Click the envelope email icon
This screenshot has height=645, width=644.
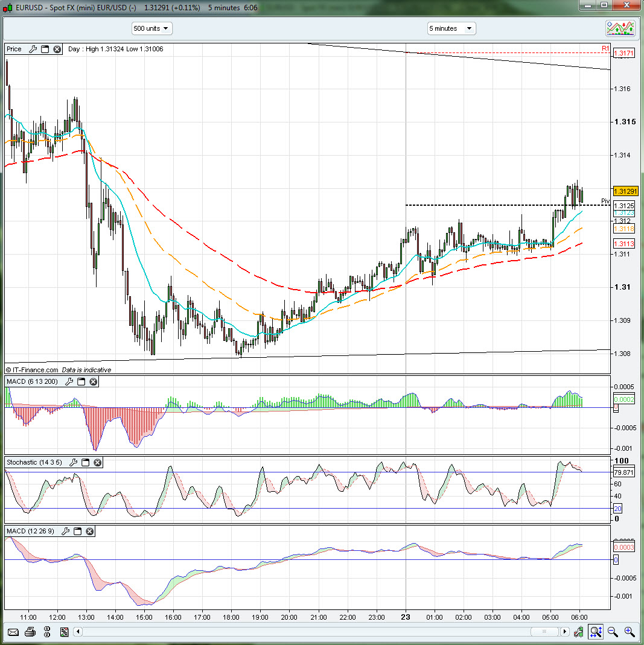pyautogui.click(x=13, y=632)
